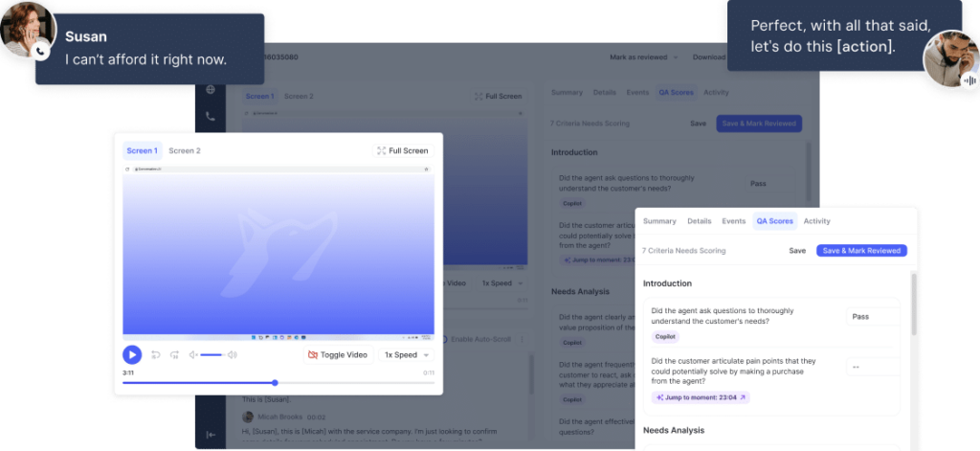The image size is (980, 451).
Task: Click the 3:11 elapsed time label
Action: pyautogui.click(x=128, y=372)
